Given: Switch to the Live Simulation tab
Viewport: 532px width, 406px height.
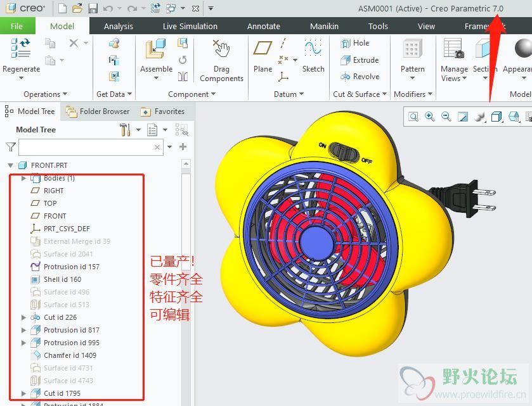Looking at the screenshot, I should tap(190, 26).
